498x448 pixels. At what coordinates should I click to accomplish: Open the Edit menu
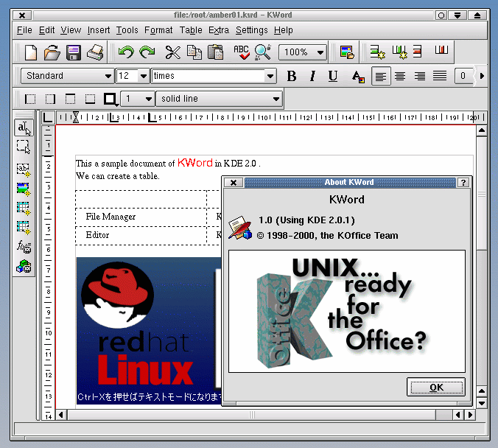(x=46, y=30)
